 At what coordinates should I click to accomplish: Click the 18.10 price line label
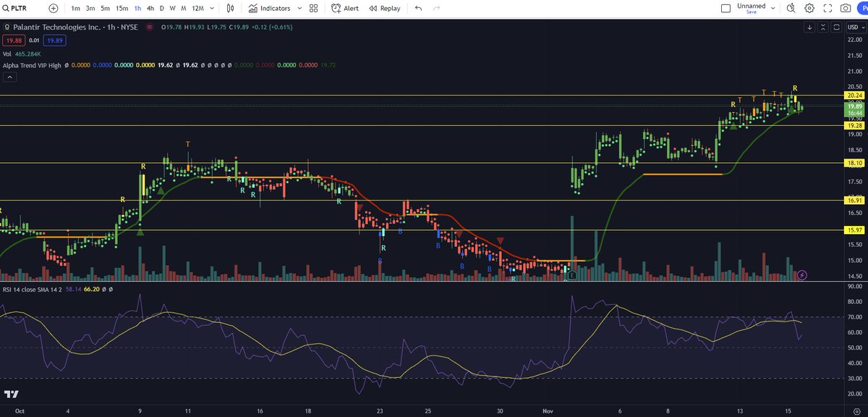tap(854, 164)
